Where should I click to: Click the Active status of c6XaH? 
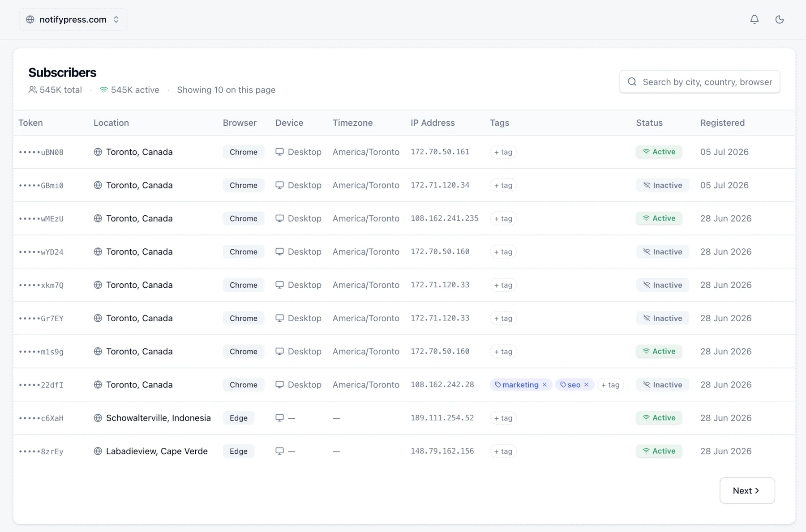pyautogui.click(x=659, y=418)
